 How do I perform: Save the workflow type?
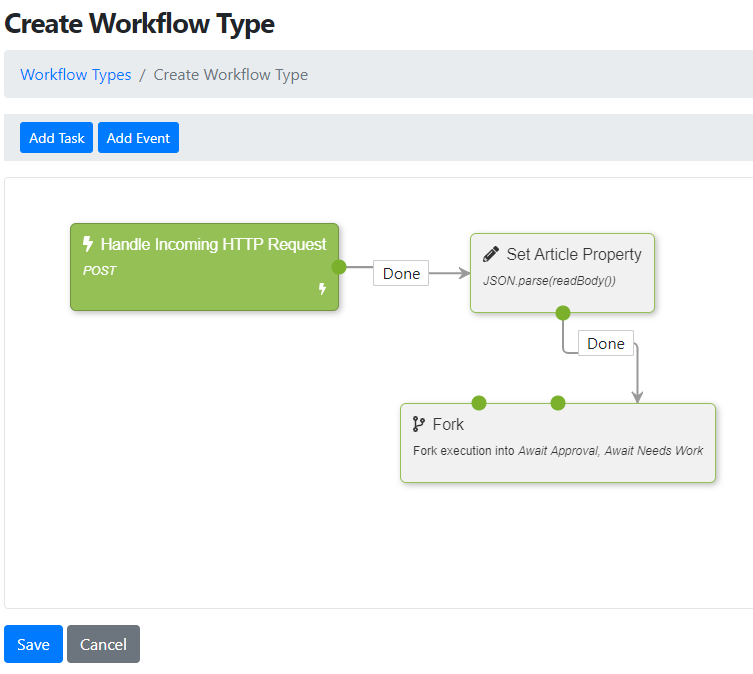tap(33, 644)
